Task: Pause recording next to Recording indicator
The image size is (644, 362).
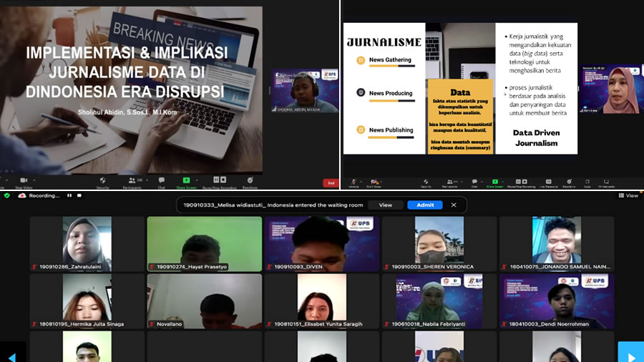Action: [x=69, y=195]
